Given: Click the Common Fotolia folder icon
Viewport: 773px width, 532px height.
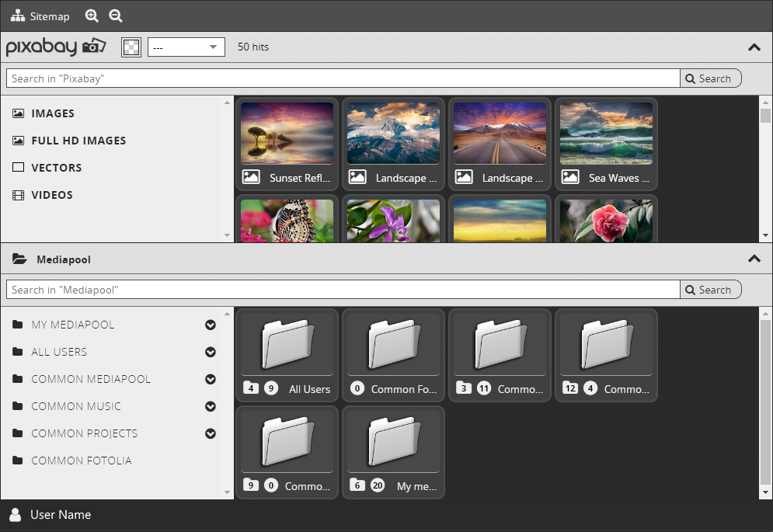Looking at the screenshot, I should [18, 460].
